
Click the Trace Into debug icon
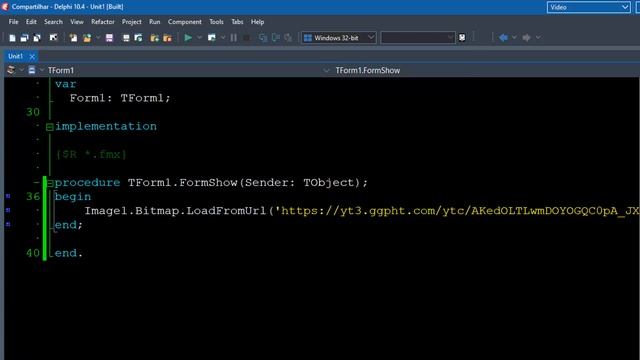pyautogui.click(x=263, y=38)
